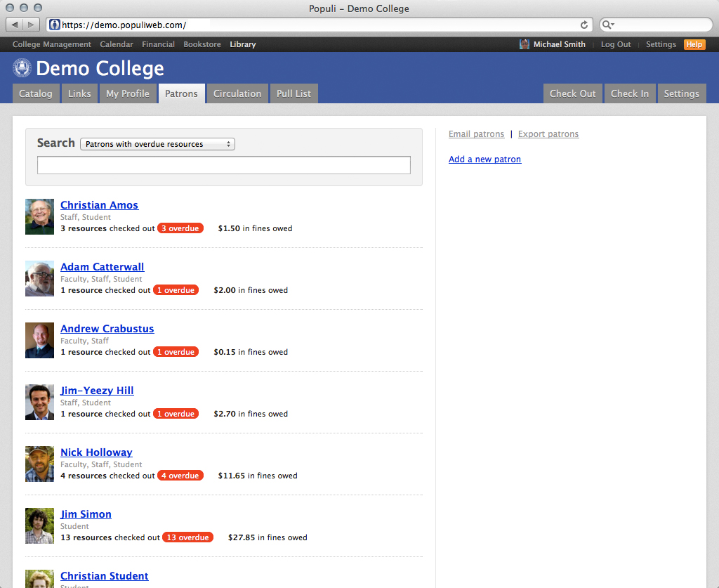Click '$0.15 in fines owed' text
719x588 pixels.
pos(251,352)
